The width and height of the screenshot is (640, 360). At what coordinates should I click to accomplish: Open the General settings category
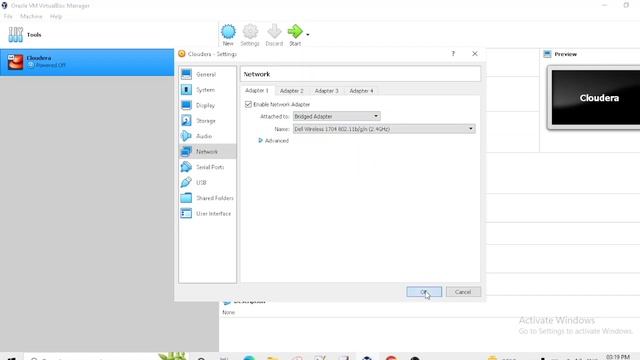pyautogui.click(x=207, y=74)
